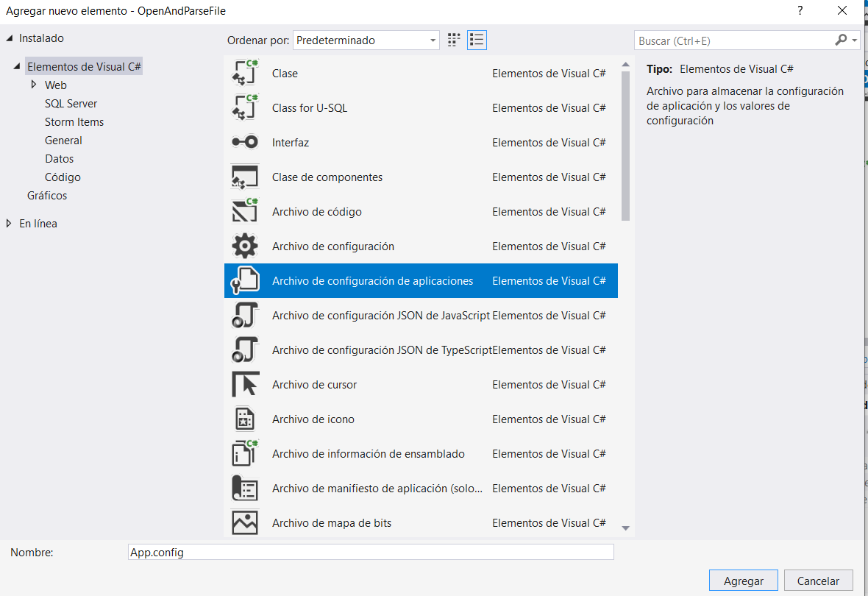Select SQL Server category
The width and height of the screenshot is (868, 596).
(71, 104)
